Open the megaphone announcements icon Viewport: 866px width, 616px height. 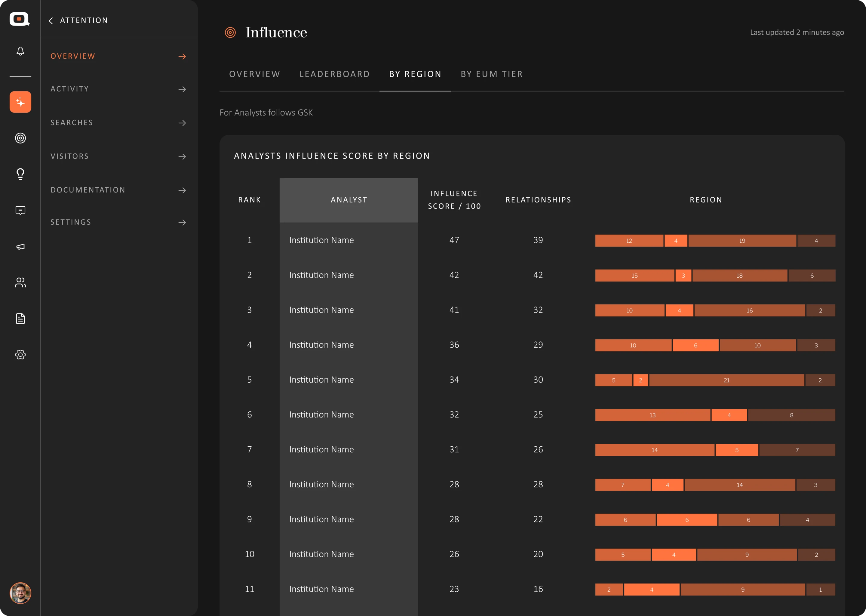click(x=20, y=247)
